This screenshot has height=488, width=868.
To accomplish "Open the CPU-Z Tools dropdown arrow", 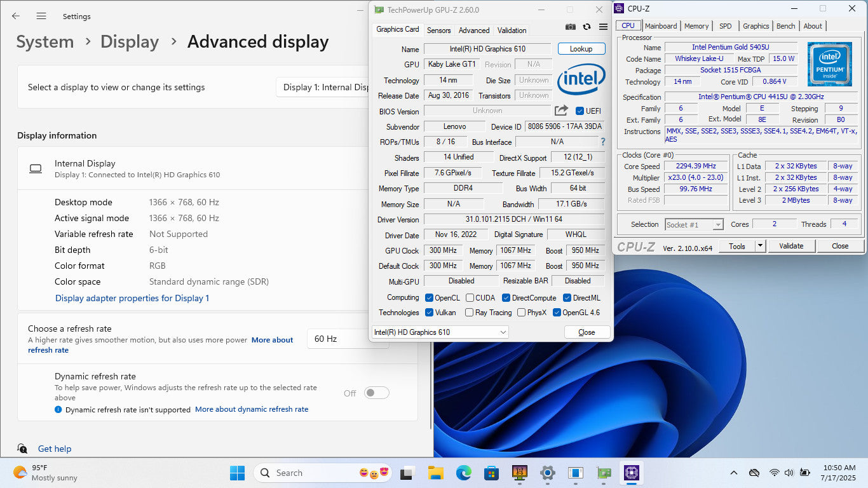I will tap(760, 246).
